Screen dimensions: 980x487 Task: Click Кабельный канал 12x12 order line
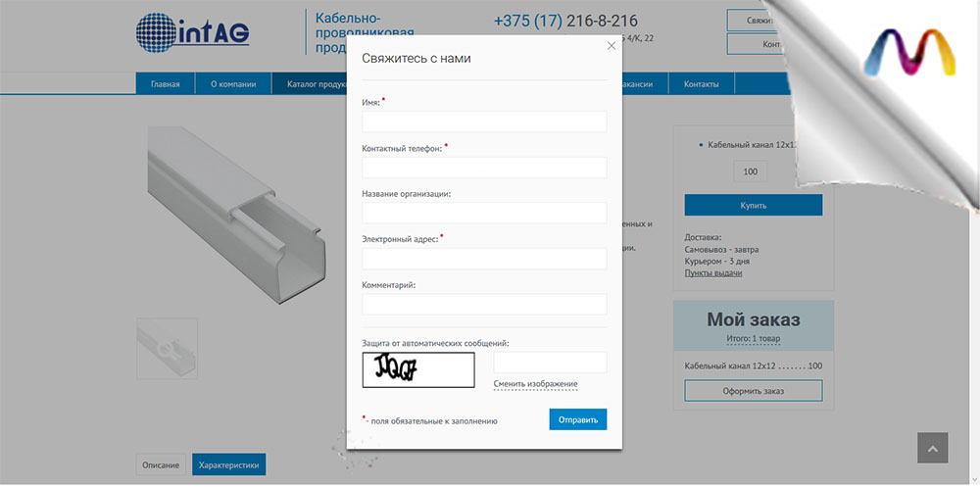click(x=753, y=365)
